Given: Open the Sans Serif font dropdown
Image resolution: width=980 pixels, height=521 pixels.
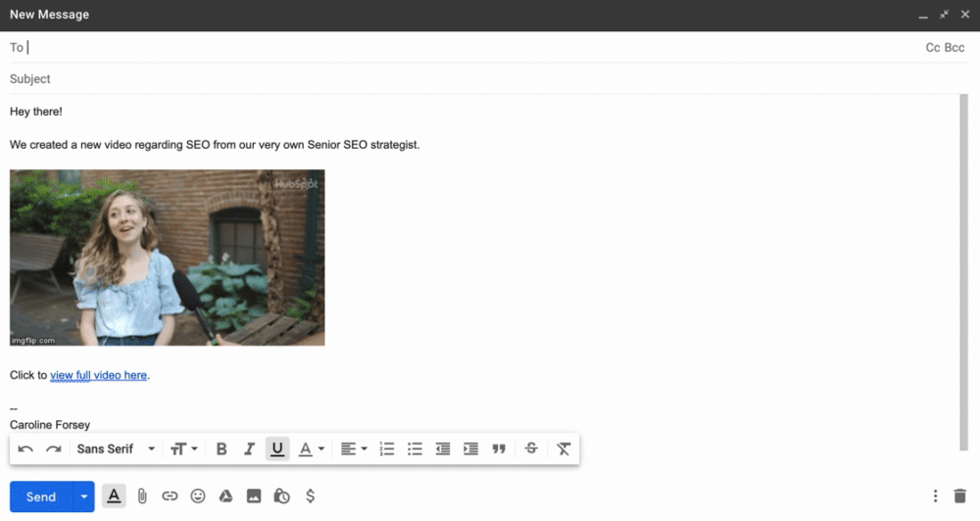Looking at the screenshot, I should click(116, 449).
